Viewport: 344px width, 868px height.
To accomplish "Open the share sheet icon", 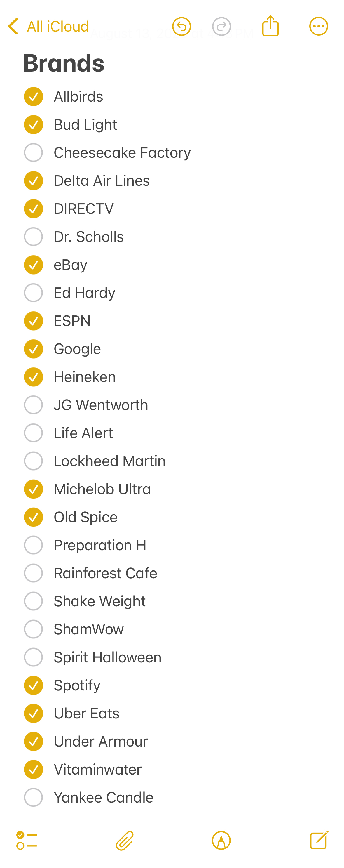I will click(270, 26).
